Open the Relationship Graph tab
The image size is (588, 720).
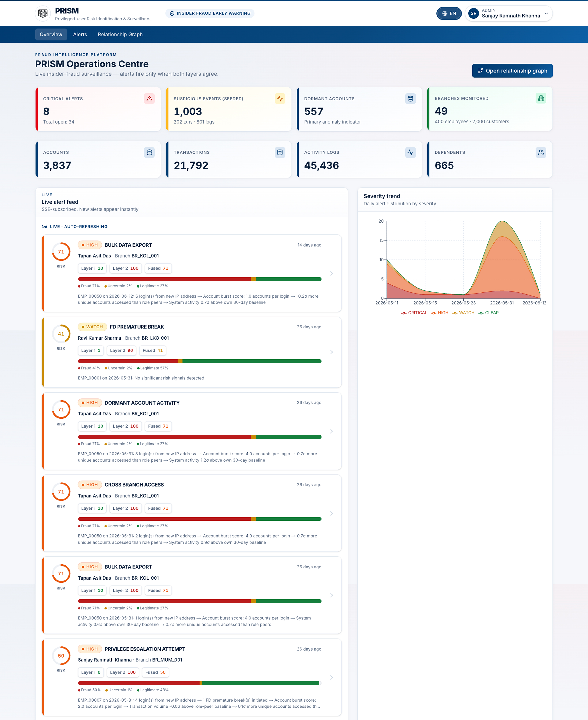coord(120,34)
